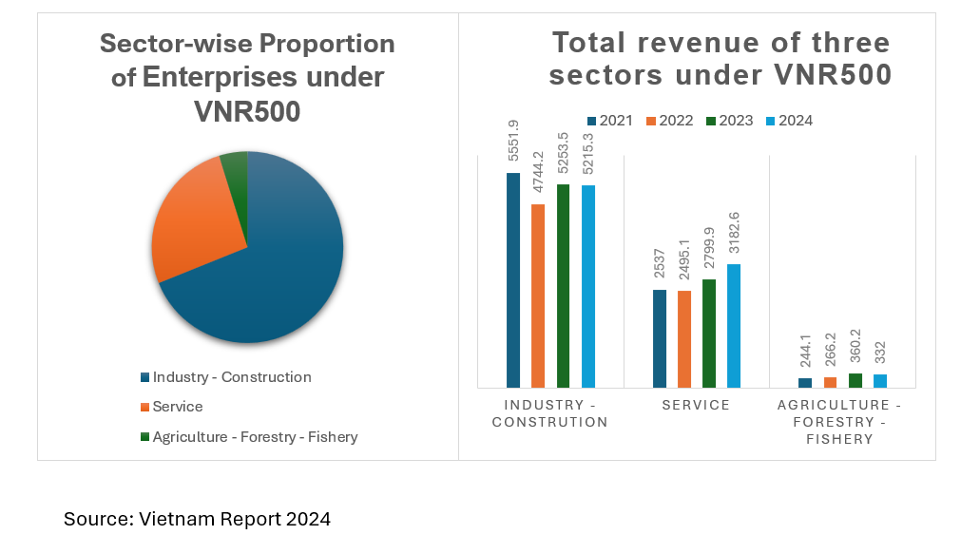This screenshot has width=980, height=554.
Task: Click the large blue pie slice
Action: (276, 276)
